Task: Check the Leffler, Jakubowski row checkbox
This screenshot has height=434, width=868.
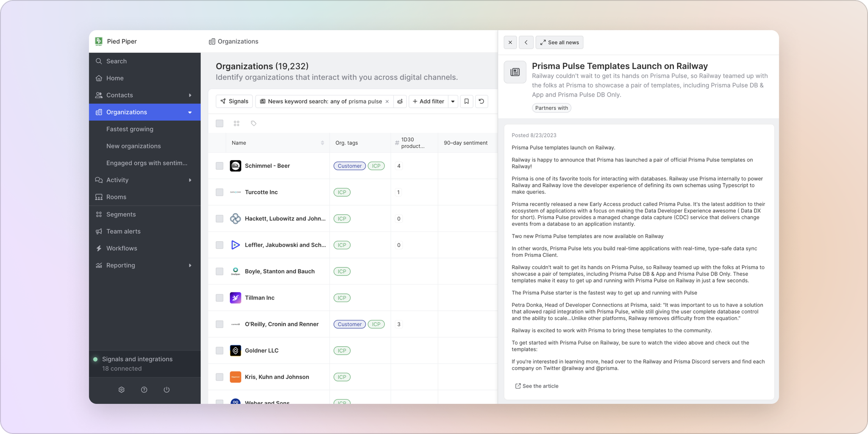Action: click(x=220, y=245)
